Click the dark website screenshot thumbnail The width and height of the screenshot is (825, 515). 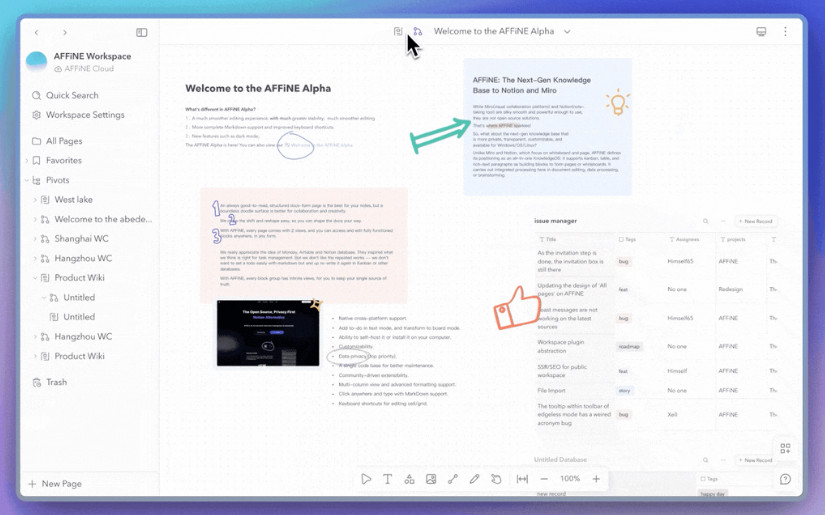[268, 333]
